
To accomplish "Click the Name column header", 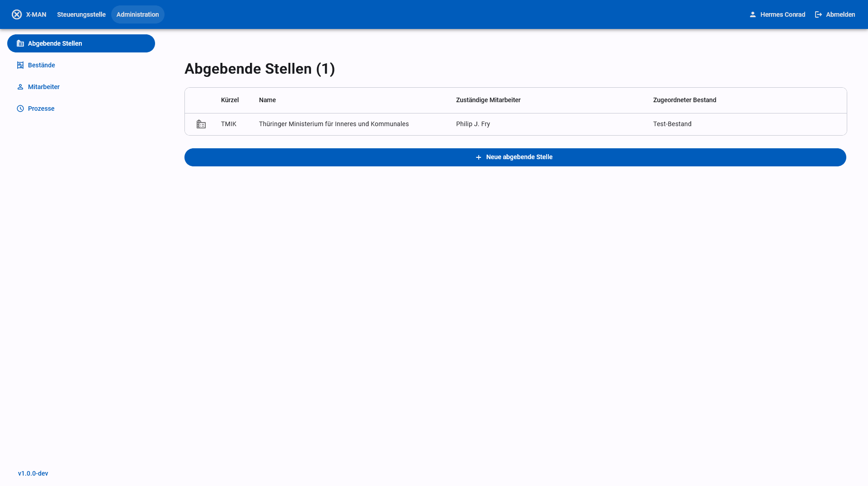I will (x=267, y=100).
